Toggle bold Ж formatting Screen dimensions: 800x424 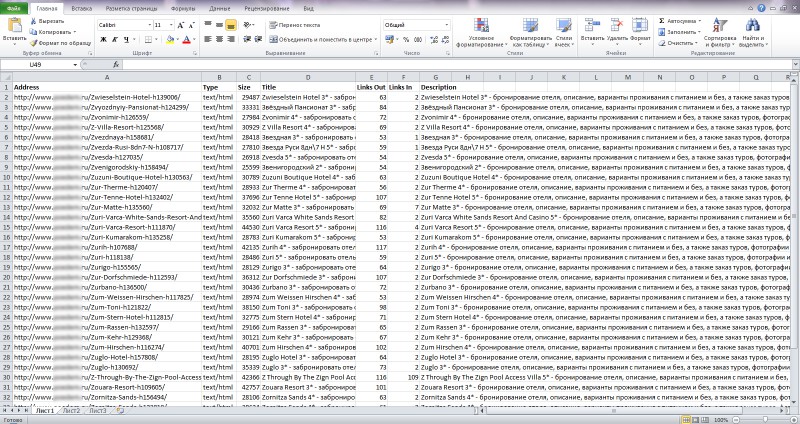(x=104, y=39)
